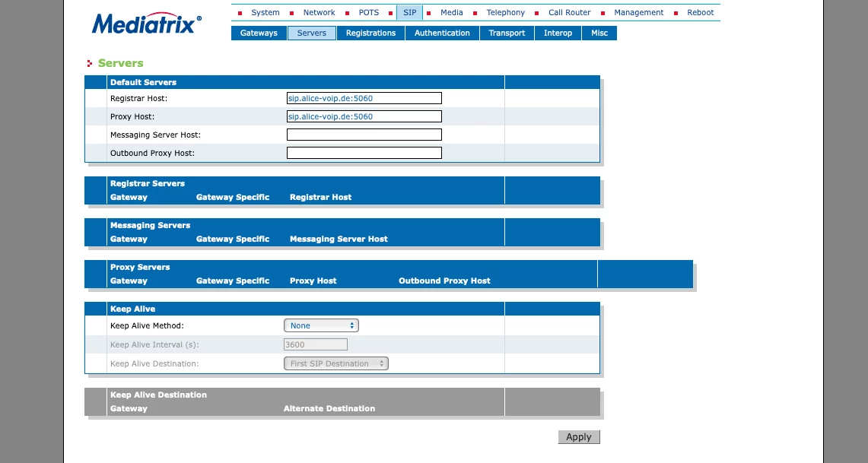Click the Mediatrix logo
This screenshot has width=868, height=463.
pos(147,24)
